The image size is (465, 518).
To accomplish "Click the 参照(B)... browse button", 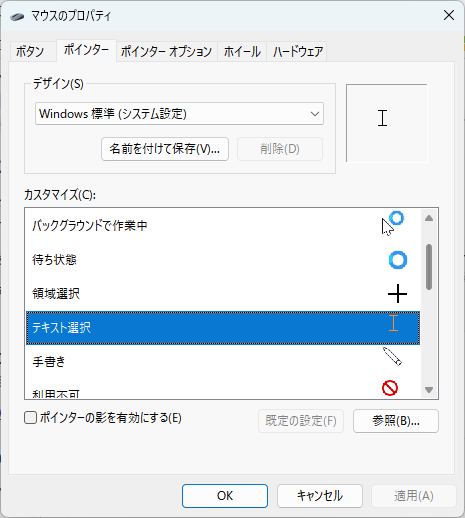I will (396, 421).
